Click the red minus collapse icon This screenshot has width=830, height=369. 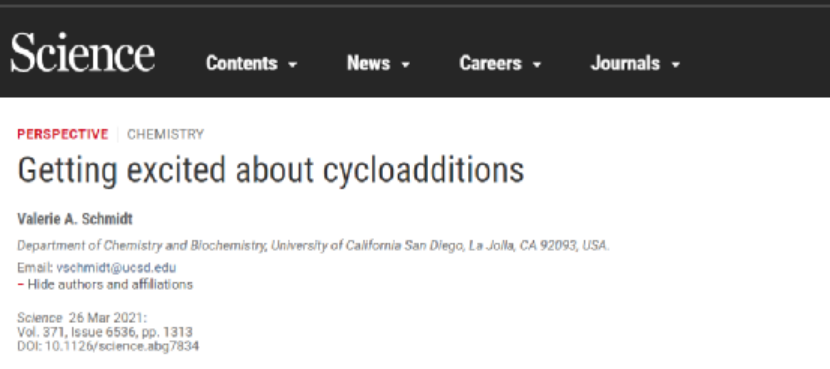coord(21,284)
